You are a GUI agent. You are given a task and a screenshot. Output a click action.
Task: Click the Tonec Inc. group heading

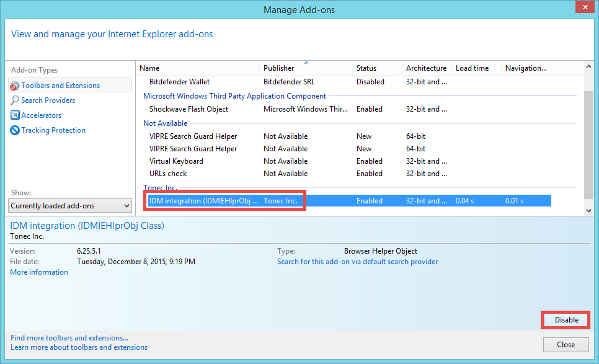(x=160, y=187)
